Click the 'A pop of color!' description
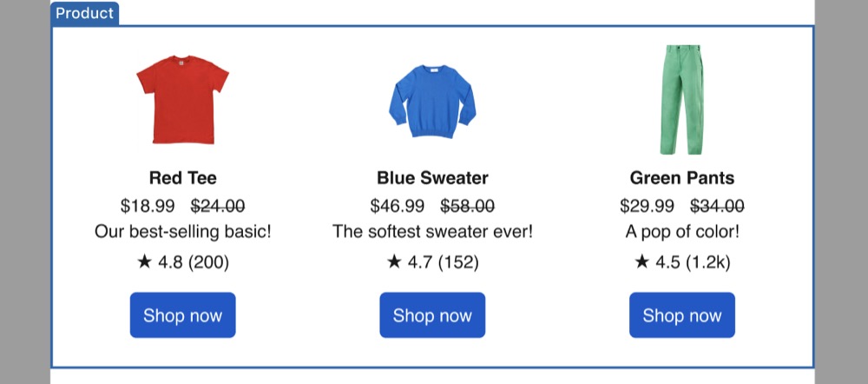 pos(682,233)
